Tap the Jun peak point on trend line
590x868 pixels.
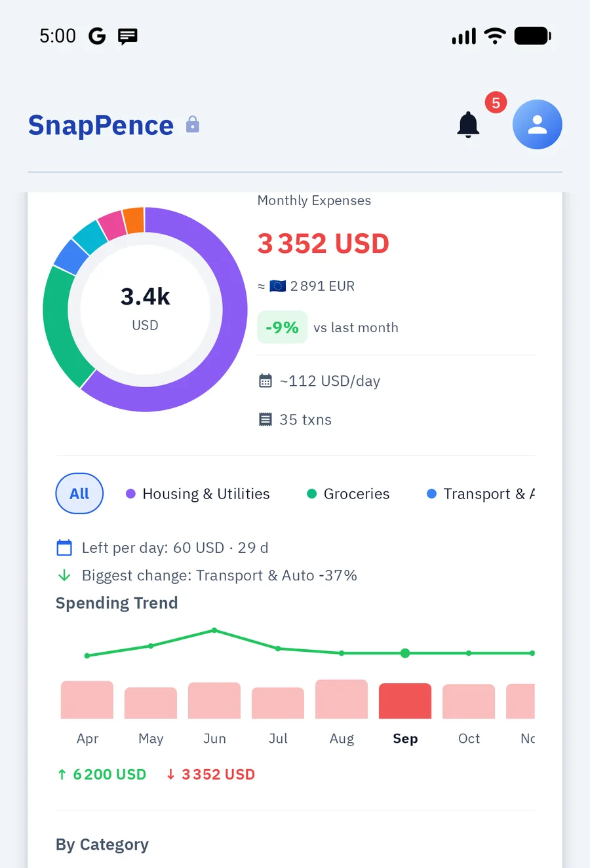214,630
